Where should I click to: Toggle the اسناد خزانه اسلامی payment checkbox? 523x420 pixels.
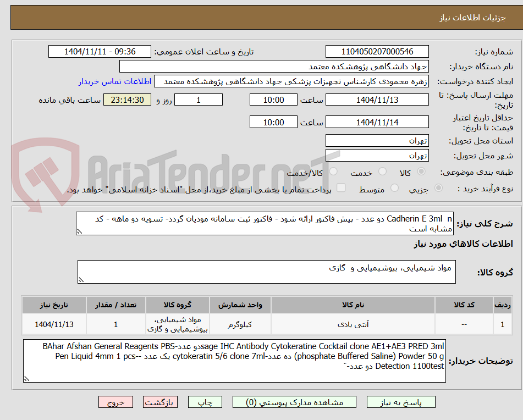341,187
